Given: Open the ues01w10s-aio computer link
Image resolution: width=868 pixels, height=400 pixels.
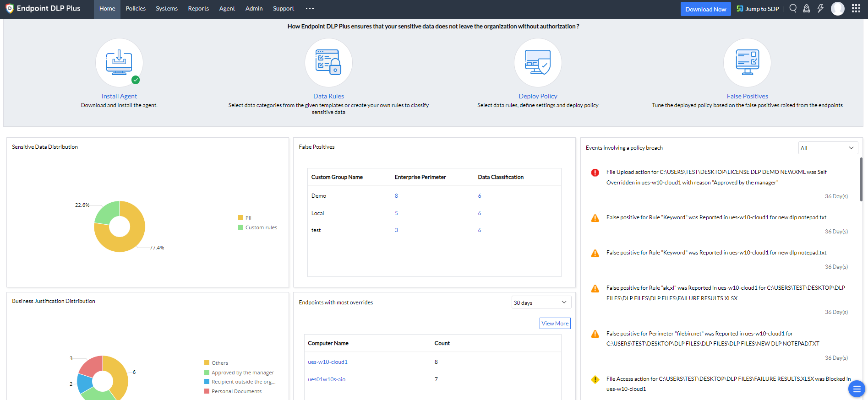Looking at the screenshot, I should 327,379.
